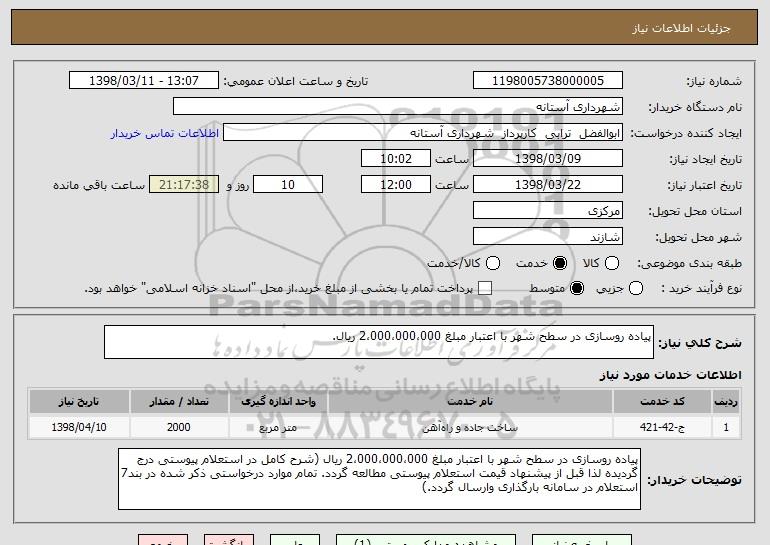The width and height of the screenshot is (770, 545).
Task: Click the استان محل تحویل label
Action: 695,212
